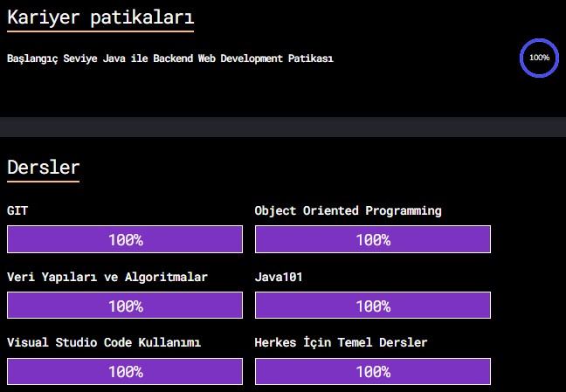This screenshot has width=566, height=392.
Task: Open the Object Oriented Programming course
Action: [x=348, y=210]
